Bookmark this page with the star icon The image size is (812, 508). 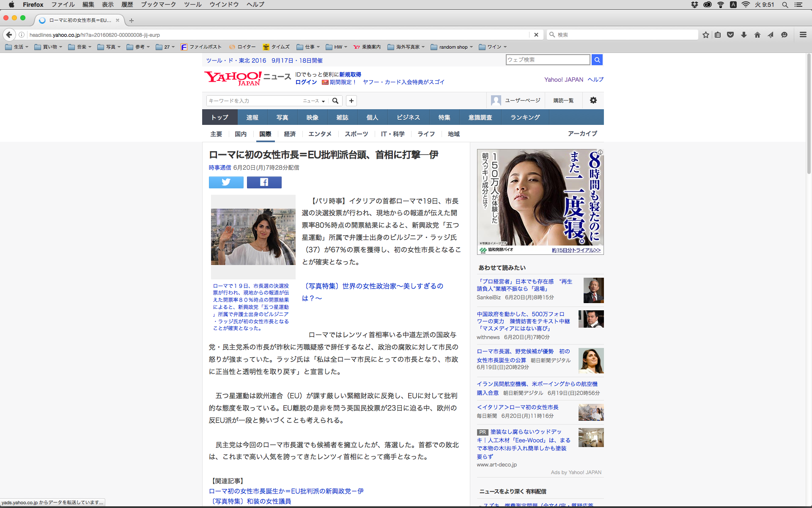705,35
